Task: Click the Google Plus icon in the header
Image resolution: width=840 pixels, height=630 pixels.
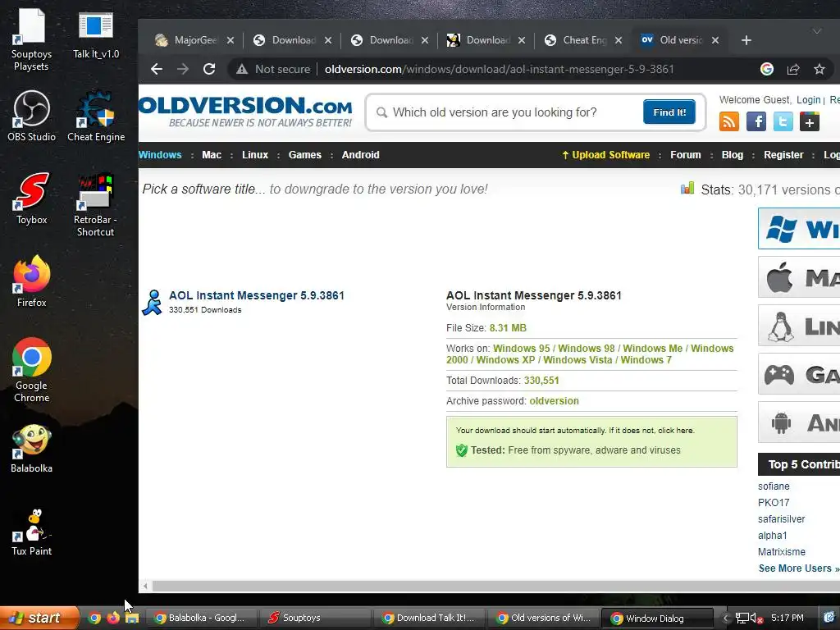Action: coord(810,121)
